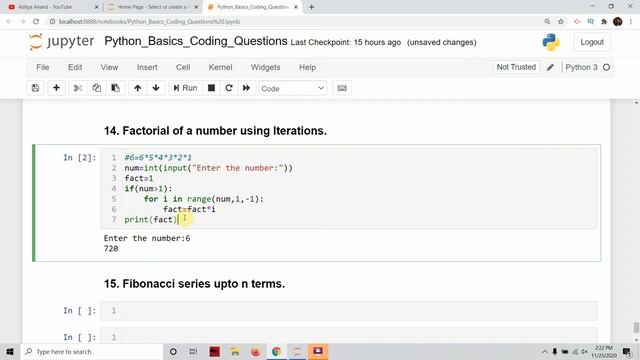640x360 pixels.
Task: Open the Windows Start menu
Action: tap(10, 351)
